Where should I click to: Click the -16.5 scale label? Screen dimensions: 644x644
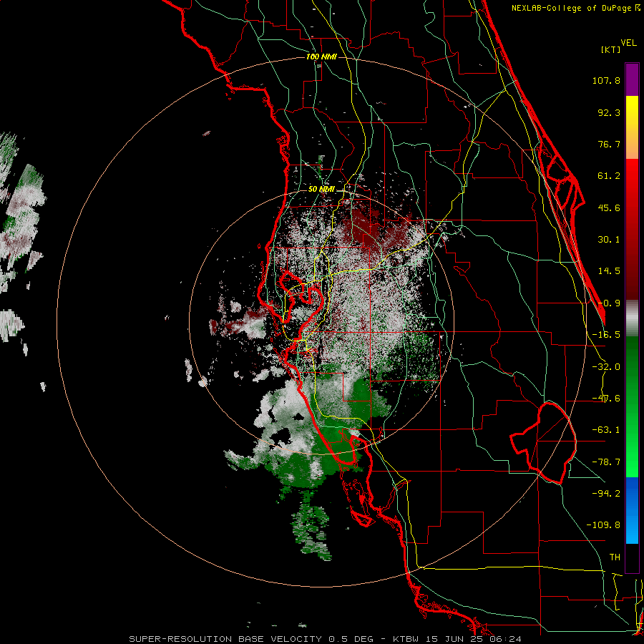[x=606, y=335]
